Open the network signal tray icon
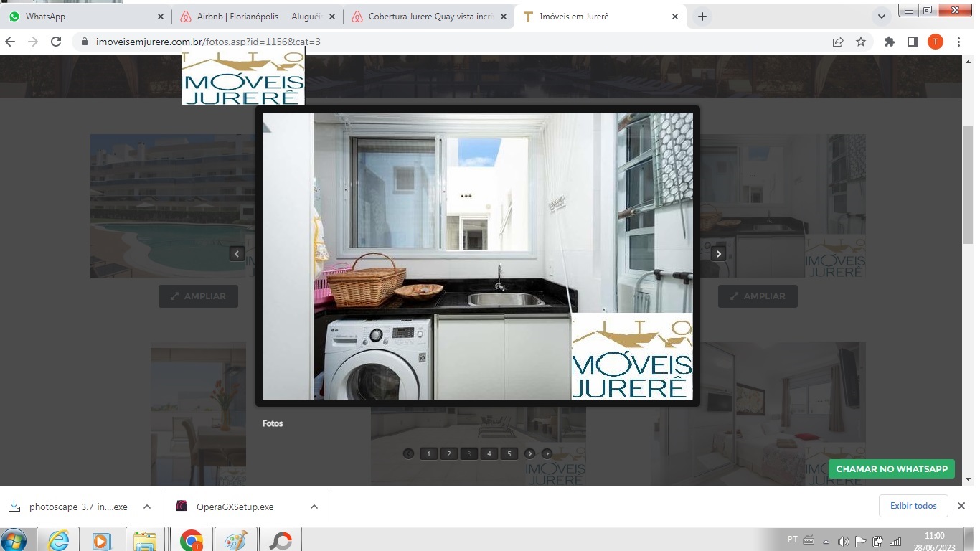 point(895,541)
